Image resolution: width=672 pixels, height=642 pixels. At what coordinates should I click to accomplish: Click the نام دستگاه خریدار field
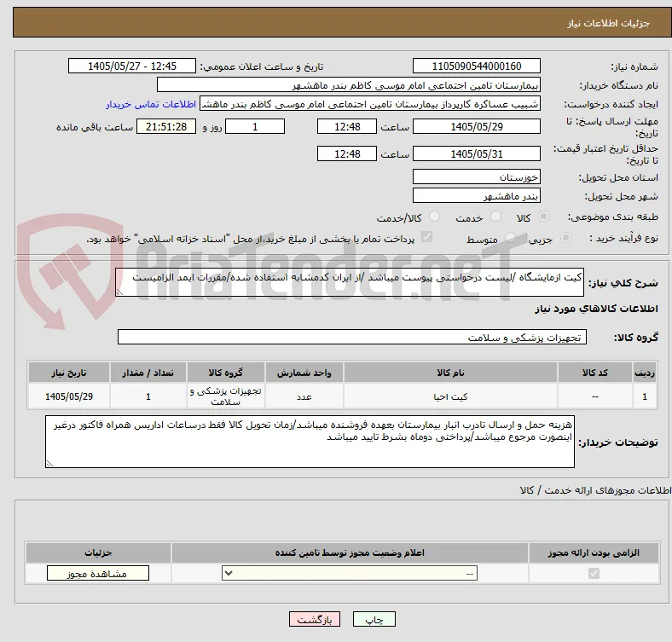click(349, 85)
